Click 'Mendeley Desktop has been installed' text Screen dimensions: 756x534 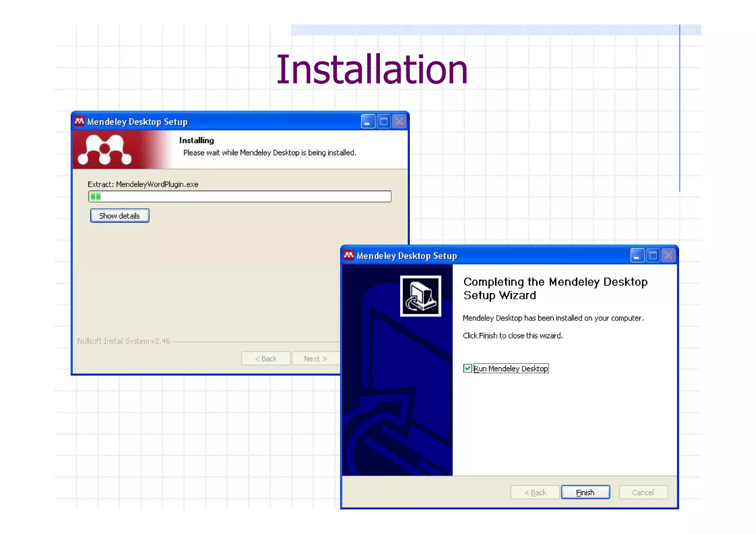553,318
